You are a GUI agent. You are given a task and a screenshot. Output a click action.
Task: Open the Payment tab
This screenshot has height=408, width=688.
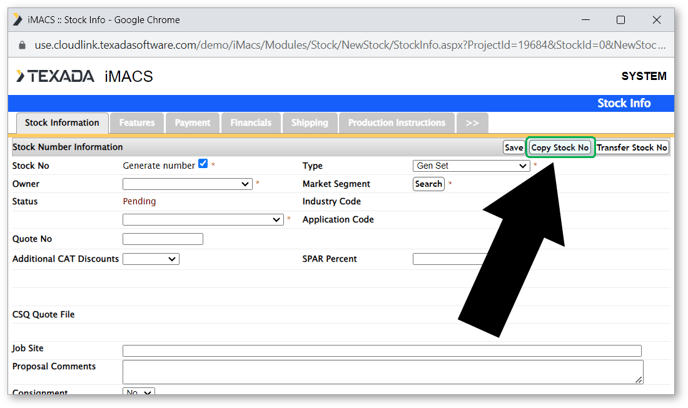coord(192,123)
